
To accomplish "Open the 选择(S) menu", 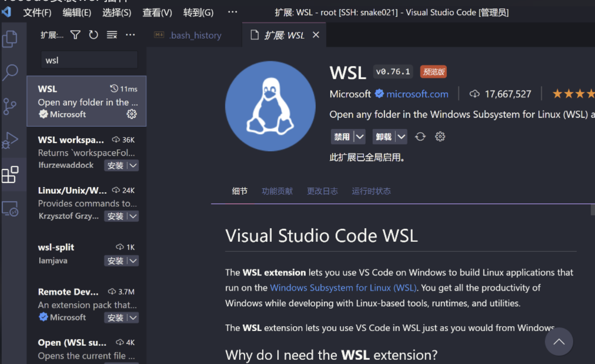I will 117,12.
